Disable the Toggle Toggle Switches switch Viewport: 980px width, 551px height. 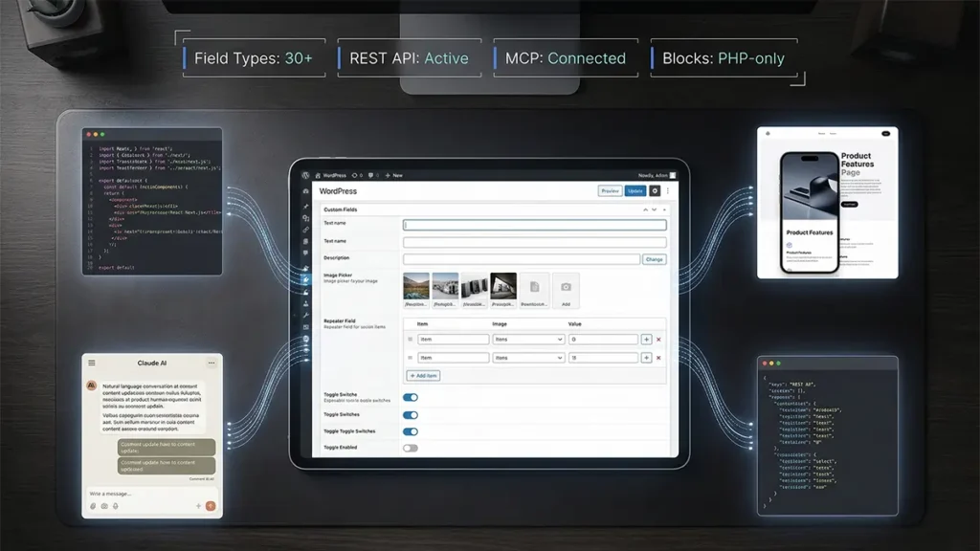point(410,431)
